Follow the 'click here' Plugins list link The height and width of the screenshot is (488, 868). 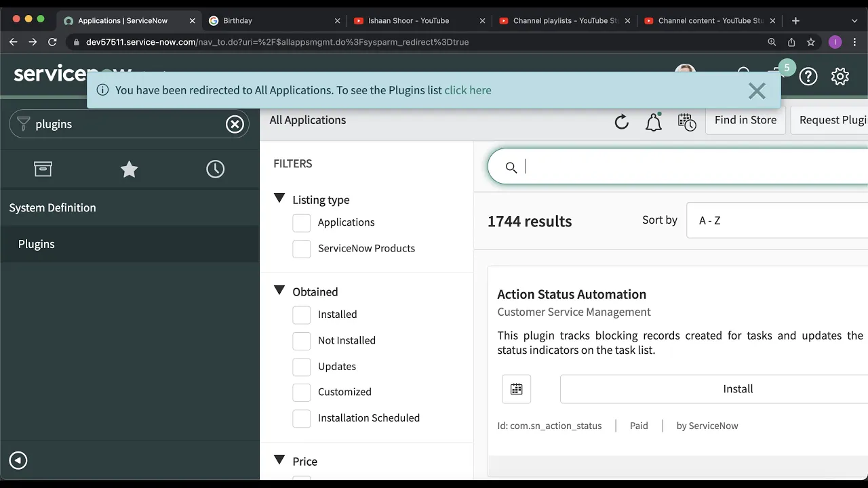pos(468,90)
